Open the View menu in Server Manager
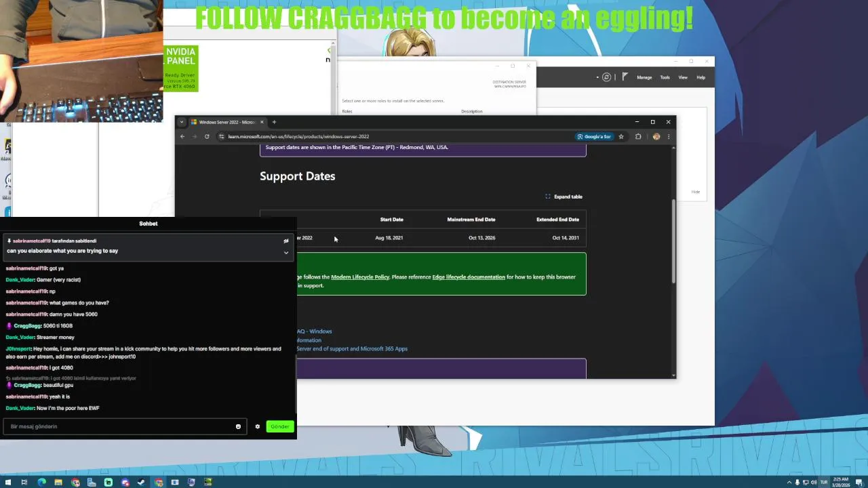 tap(683, 77)
